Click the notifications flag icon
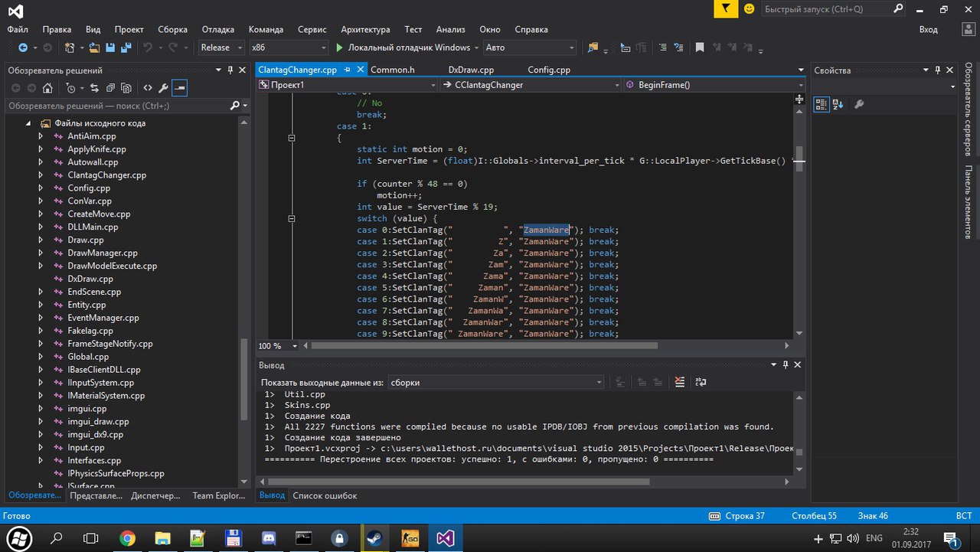This screenshot has height=552, width=980. pos(724,8)
